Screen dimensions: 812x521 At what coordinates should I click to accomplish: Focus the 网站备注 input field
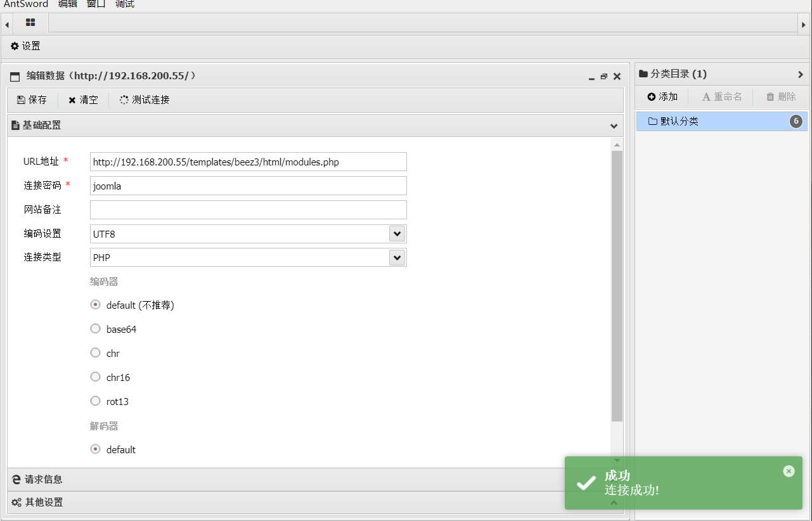(x=248, y=210)
